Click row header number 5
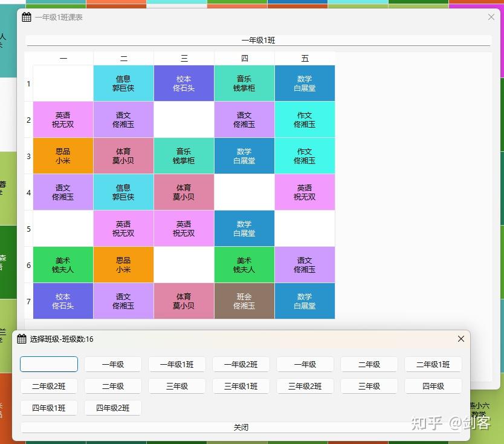Image resolution: width=504 pixels, height=444 pixels. point(28,229)
